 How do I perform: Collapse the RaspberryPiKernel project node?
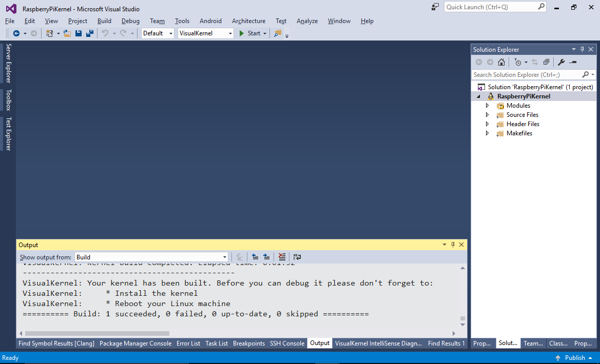pyautogui.click(x=479, y=96)
